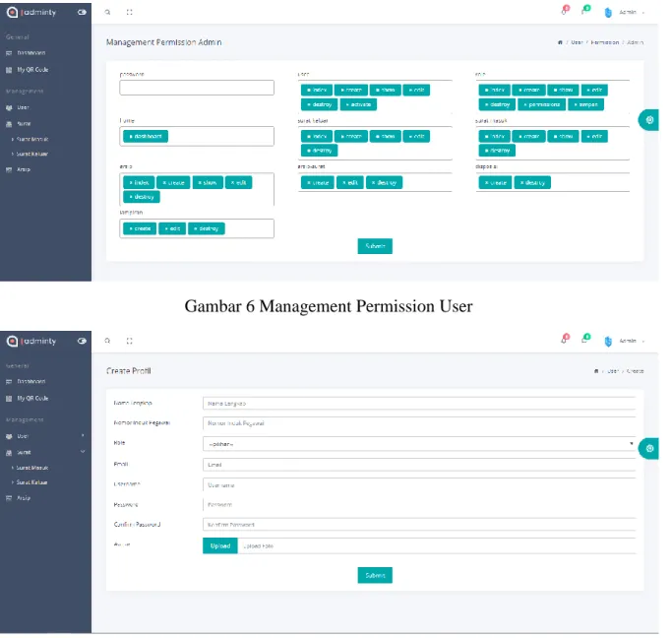This screenshot has width=672, height=638.
Task: Remove the 'dashboard' tag in home field
Action: click(x=131, y=136)
